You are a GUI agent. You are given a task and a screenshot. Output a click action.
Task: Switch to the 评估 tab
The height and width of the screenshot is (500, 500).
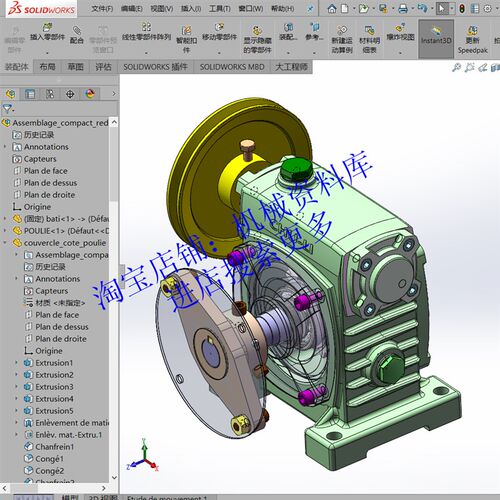tap(103, 67)
